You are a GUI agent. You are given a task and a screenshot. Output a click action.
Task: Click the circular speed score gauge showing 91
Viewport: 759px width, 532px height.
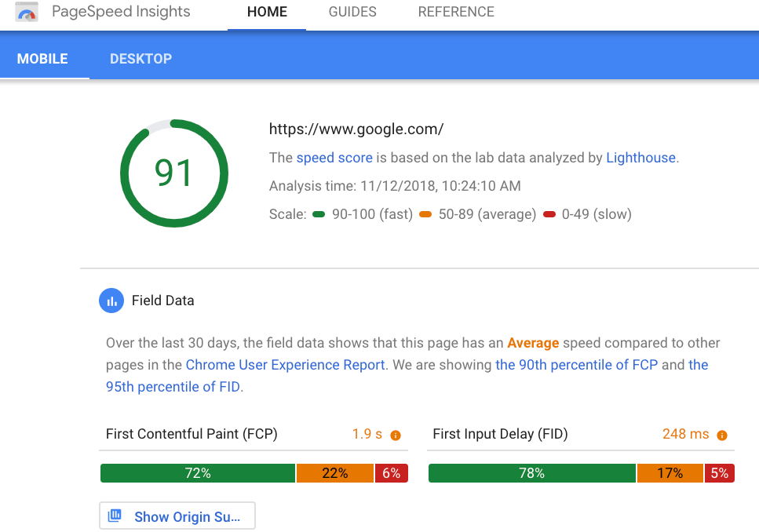click(174, 173)
